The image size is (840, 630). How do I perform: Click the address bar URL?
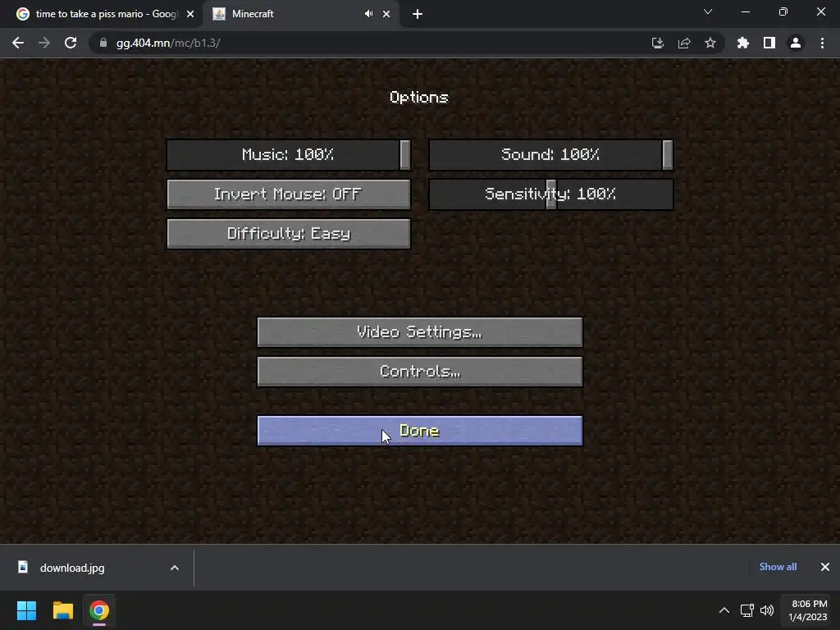pyautogui.click(x=168, y=43)
